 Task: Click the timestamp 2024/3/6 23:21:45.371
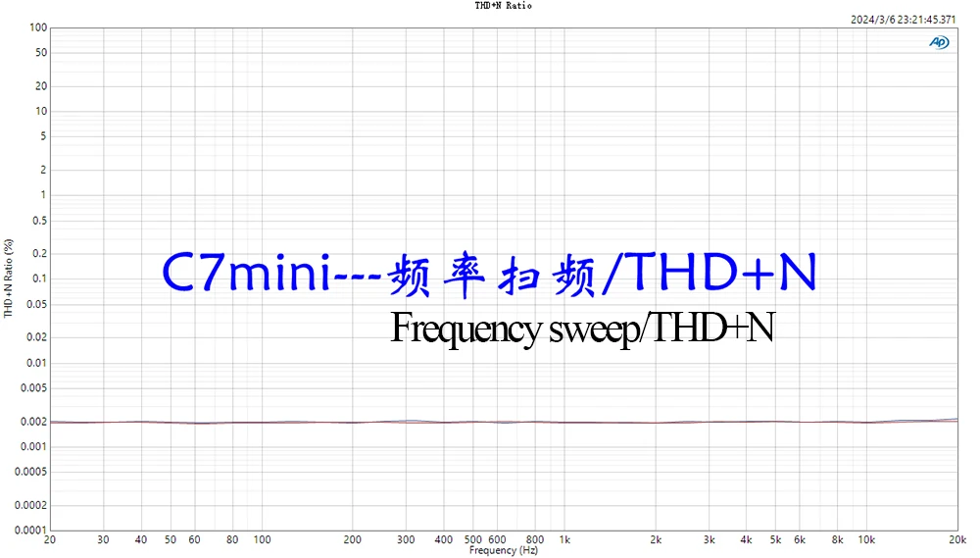(904, 20)
